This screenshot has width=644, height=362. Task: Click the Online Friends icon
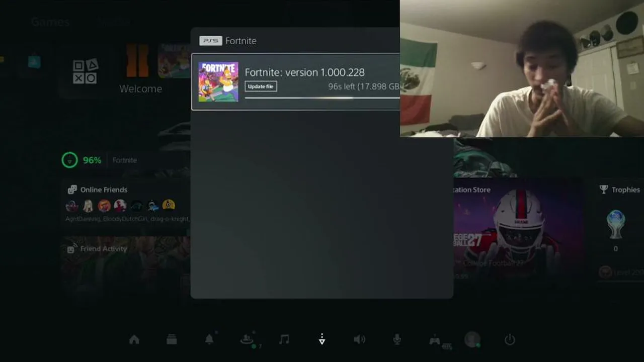[72, 190]
